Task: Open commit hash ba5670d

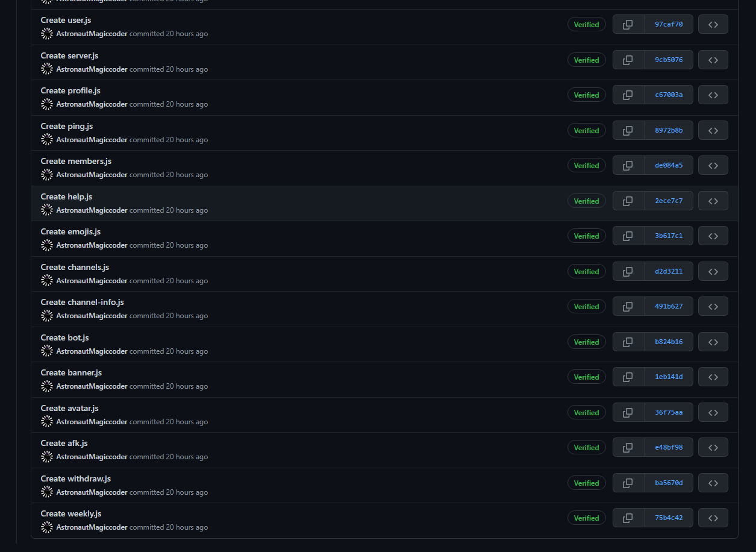Action: pyautogui.click(x=669, y=483)
